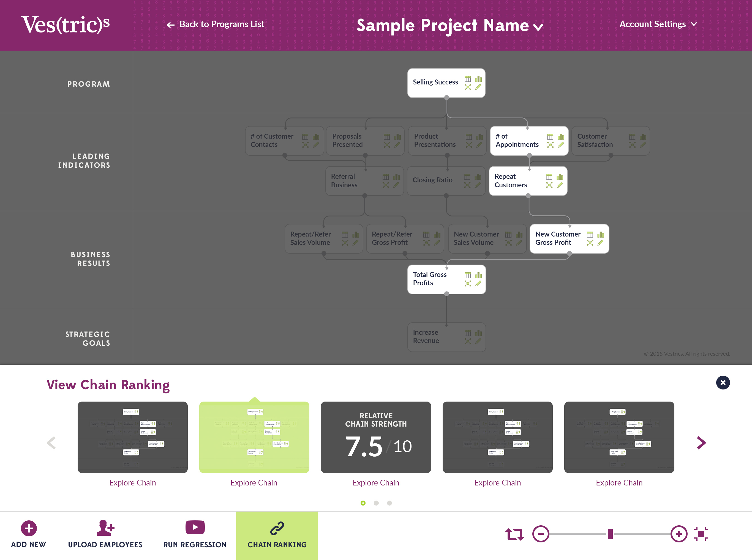Click network icon on Proposals Presented node

click(x=387, y=145)
